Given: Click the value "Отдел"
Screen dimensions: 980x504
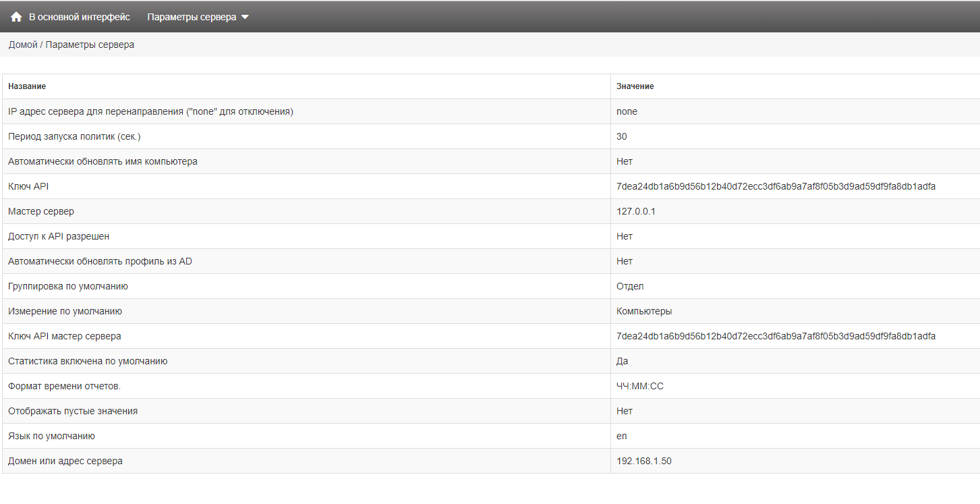Looking at the screenshot, I should click(x=630, y=286).
